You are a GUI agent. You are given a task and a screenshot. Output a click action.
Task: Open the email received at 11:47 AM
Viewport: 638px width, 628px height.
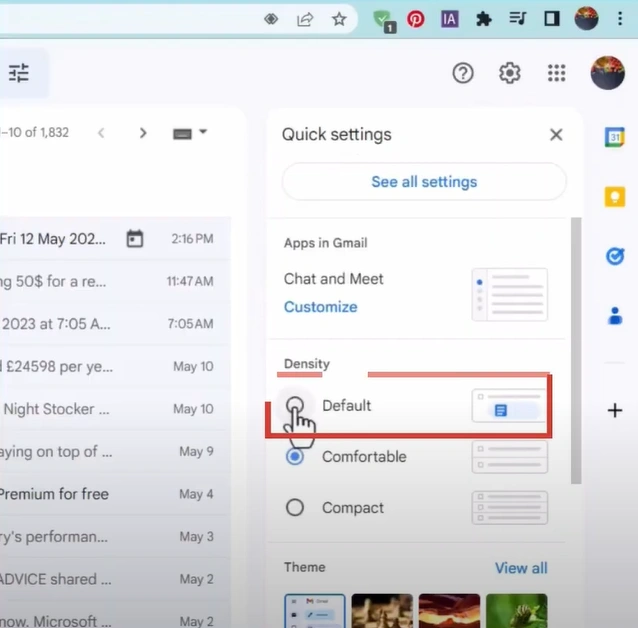point(116,281)
